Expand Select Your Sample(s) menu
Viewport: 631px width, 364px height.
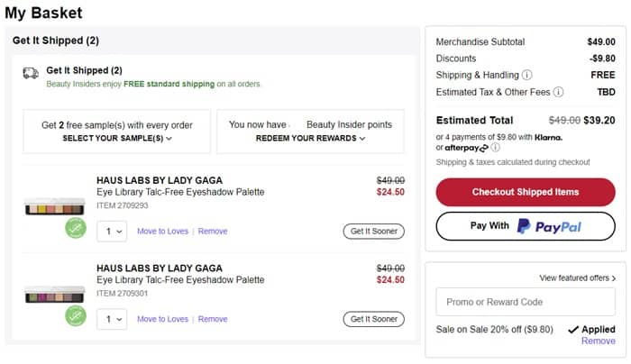click(117, 139)
